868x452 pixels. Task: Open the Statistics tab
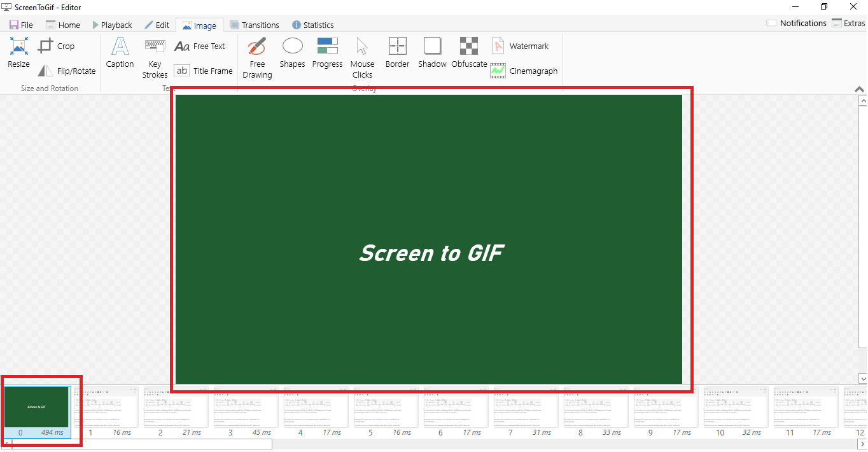(x=312, y=25)
